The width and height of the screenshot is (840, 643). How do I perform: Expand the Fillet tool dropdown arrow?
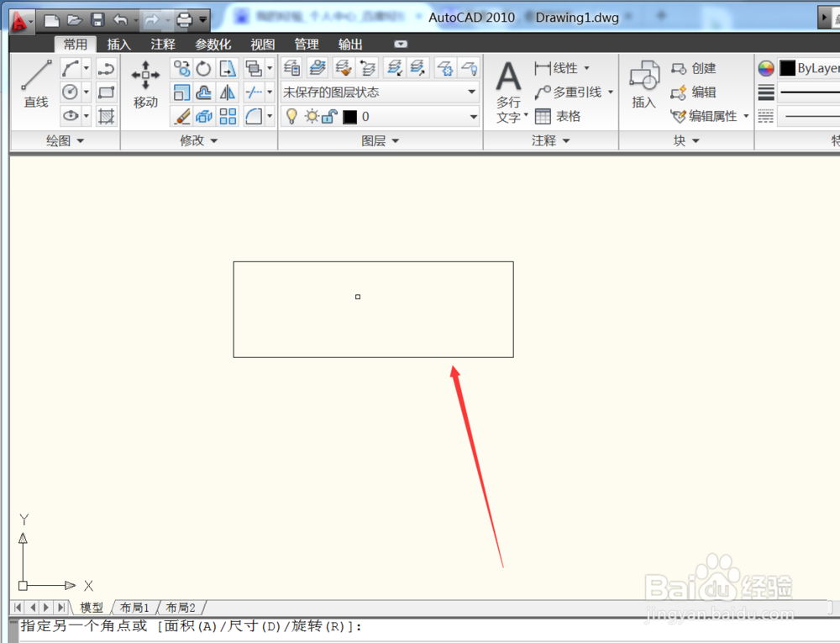point(270,116)
